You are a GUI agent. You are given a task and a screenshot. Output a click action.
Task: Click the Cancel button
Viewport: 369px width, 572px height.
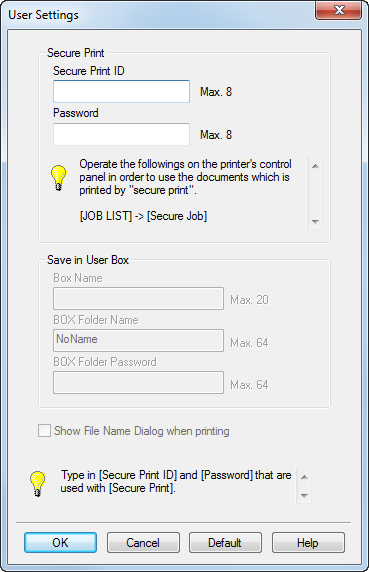pyautogui.click(x=143, y=542)
